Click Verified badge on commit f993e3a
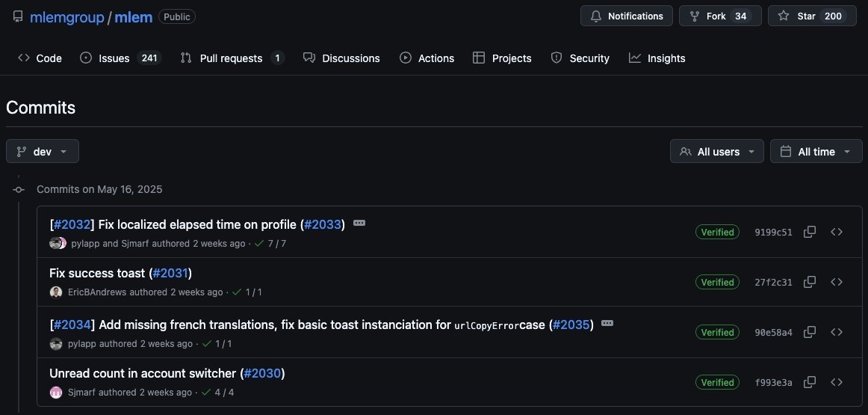The image size is (868, 415). (x=717, y=382)
